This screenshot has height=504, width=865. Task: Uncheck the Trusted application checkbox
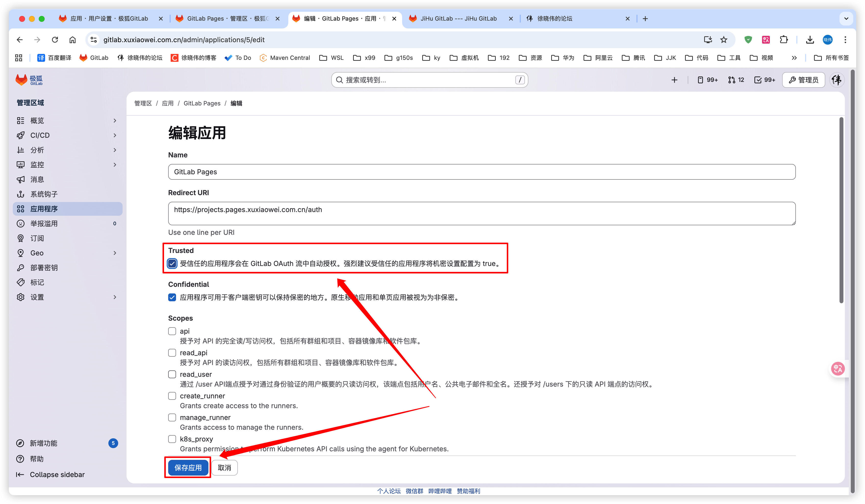point(172,264)
